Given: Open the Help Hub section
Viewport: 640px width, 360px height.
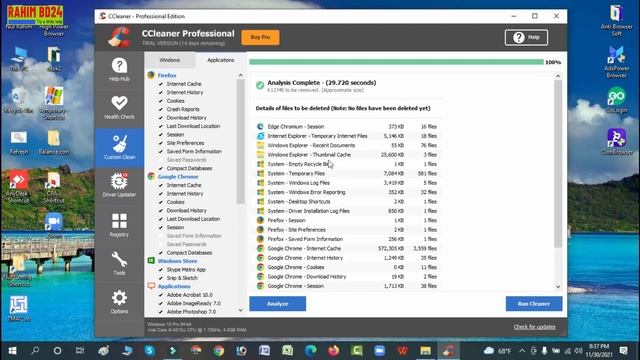Looking at the screenshot, I should pos(119,69).
